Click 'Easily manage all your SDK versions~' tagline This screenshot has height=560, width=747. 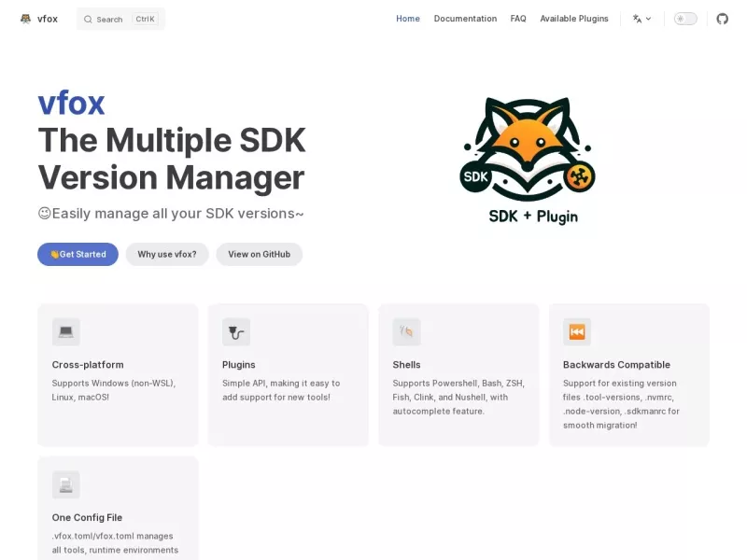click(x=171, y=214)
